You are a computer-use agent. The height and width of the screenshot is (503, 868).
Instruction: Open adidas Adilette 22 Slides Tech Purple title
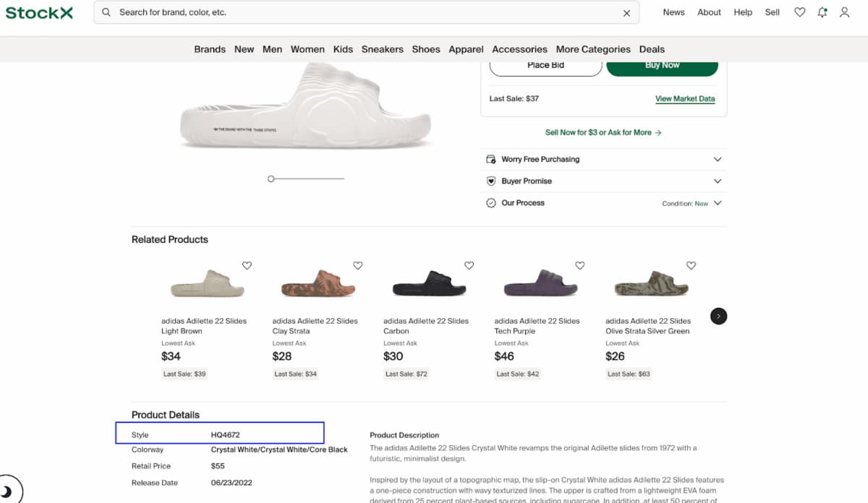pos(537,326)
